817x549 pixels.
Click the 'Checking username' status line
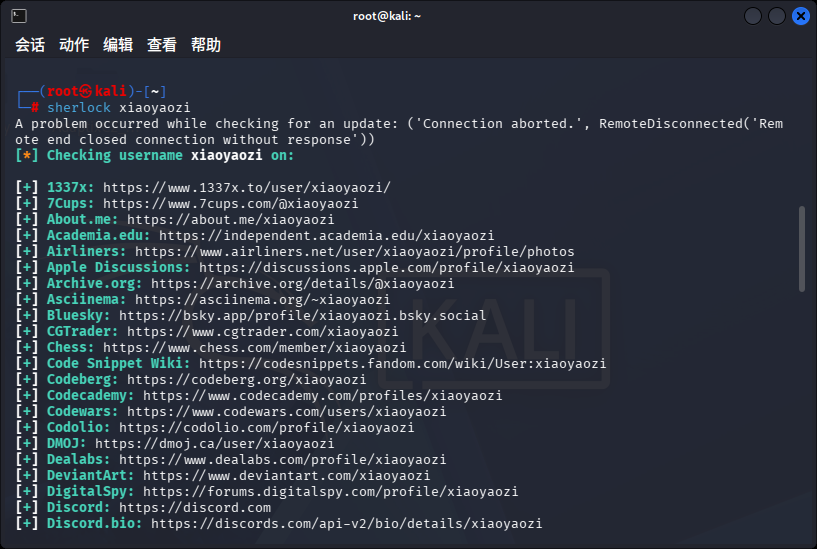(154, 156)
